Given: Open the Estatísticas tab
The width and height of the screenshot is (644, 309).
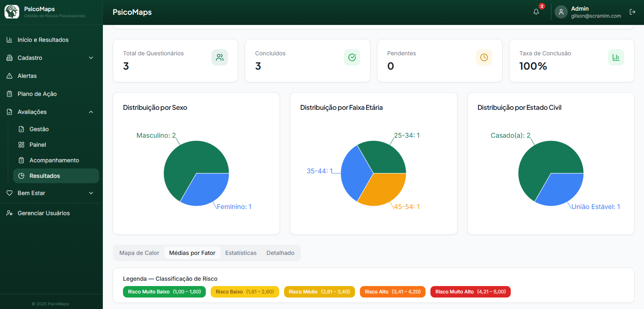Looking at the screenshot, I should [241, 253].
